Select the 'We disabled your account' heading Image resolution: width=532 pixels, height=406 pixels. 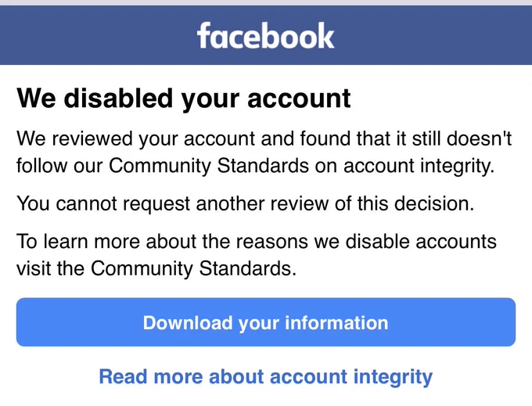pos(184,99)
